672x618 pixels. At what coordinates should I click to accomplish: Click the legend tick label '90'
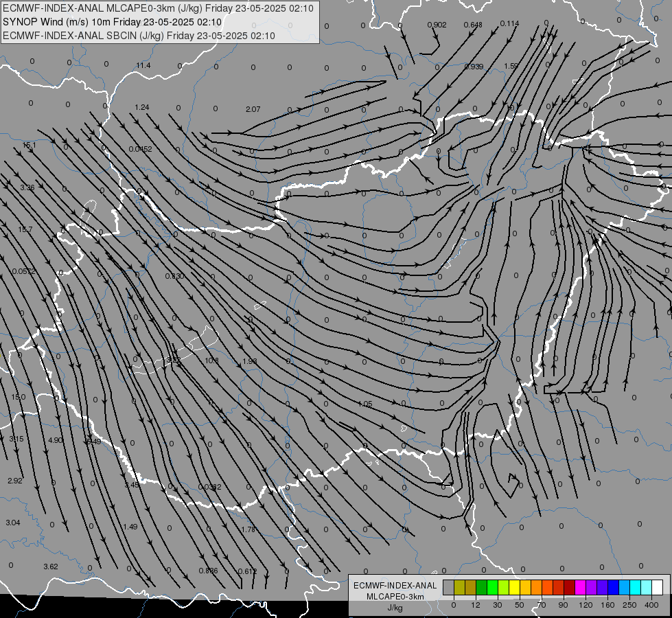[563, 605]
